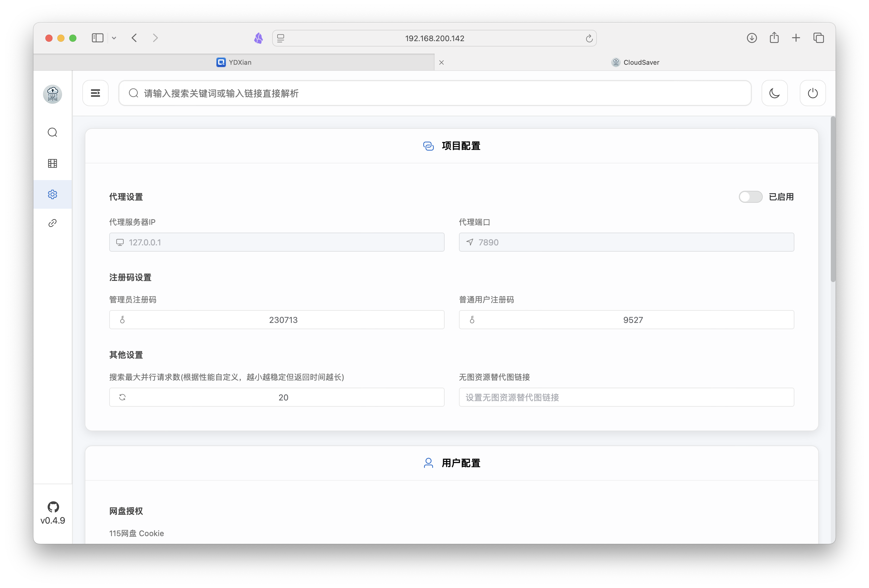The height and width of the screenshot is (588, 869).
Task: Edit the admin registration code 230713
Action: (x=277, y=320)
